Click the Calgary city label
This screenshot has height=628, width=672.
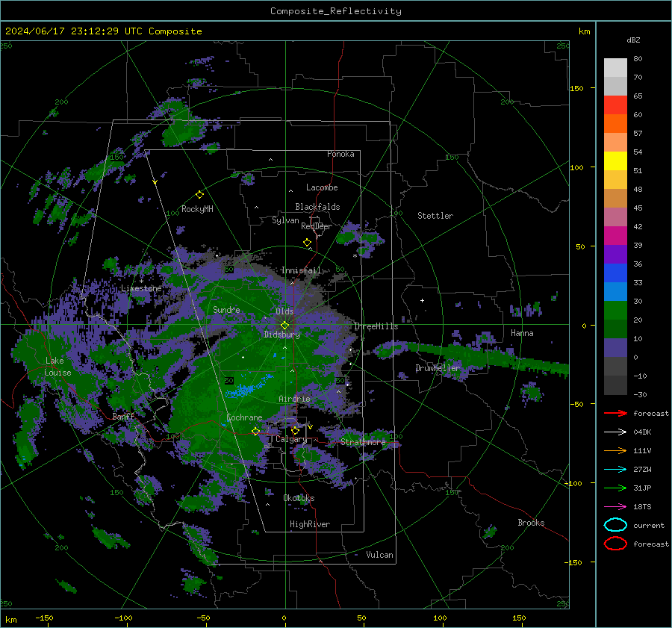tap(291, 439)
